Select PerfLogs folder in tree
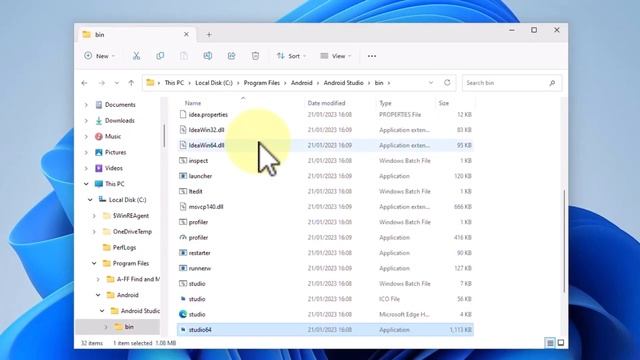The height and width of the screenshot is (360, 640). [124, 248]
